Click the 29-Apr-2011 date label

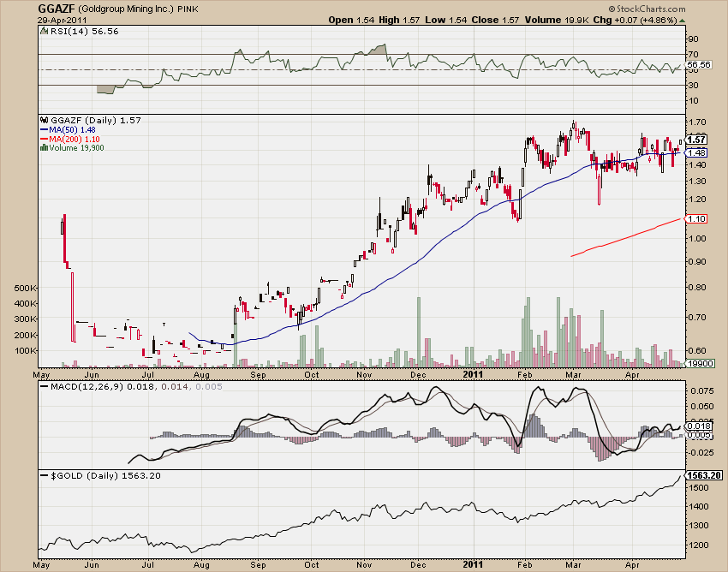click(63, 21)
